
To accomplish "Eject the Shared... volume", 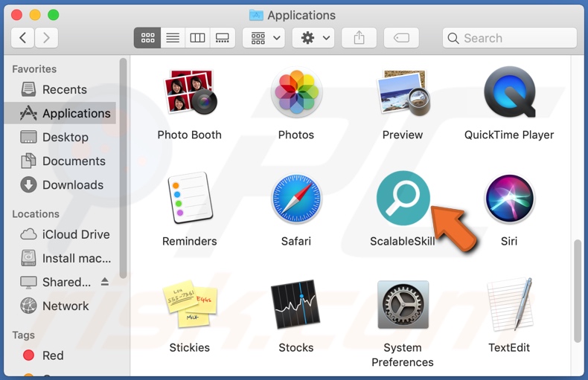I will (x=105, y=282).
